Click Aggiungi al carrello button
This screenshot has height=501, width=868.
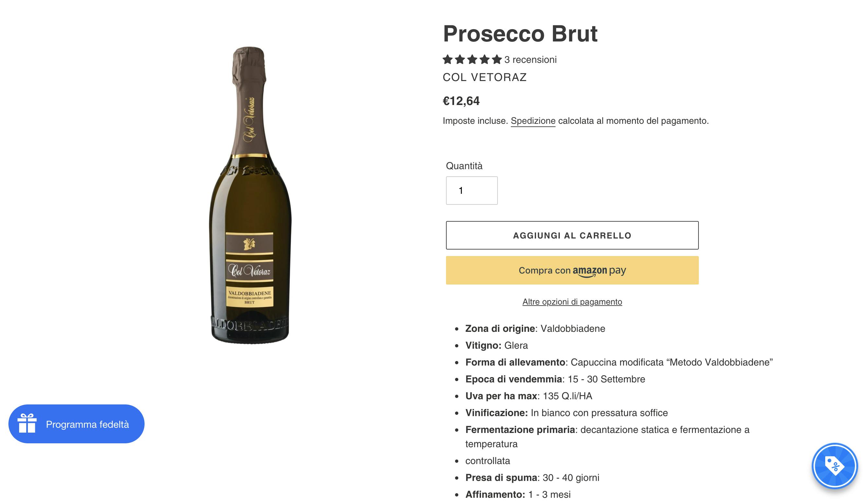tap(572, 235)
